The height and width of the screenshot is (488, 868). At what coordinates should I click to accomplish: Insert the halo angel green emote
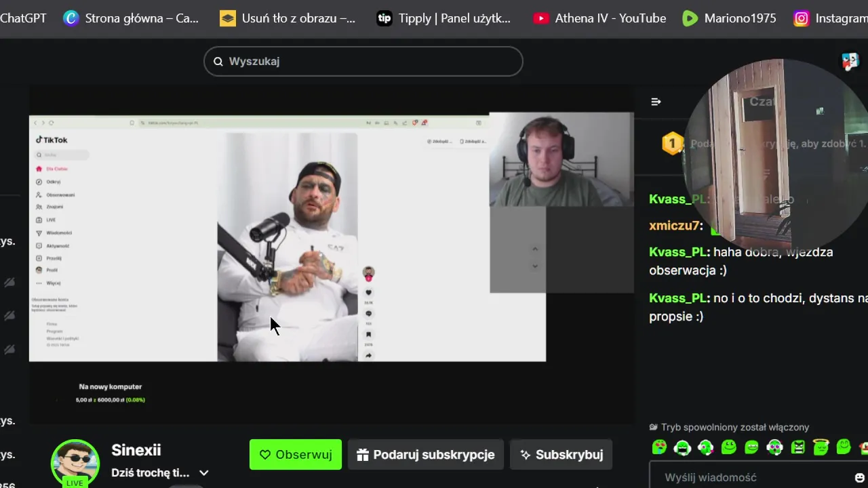coord(821,447)
